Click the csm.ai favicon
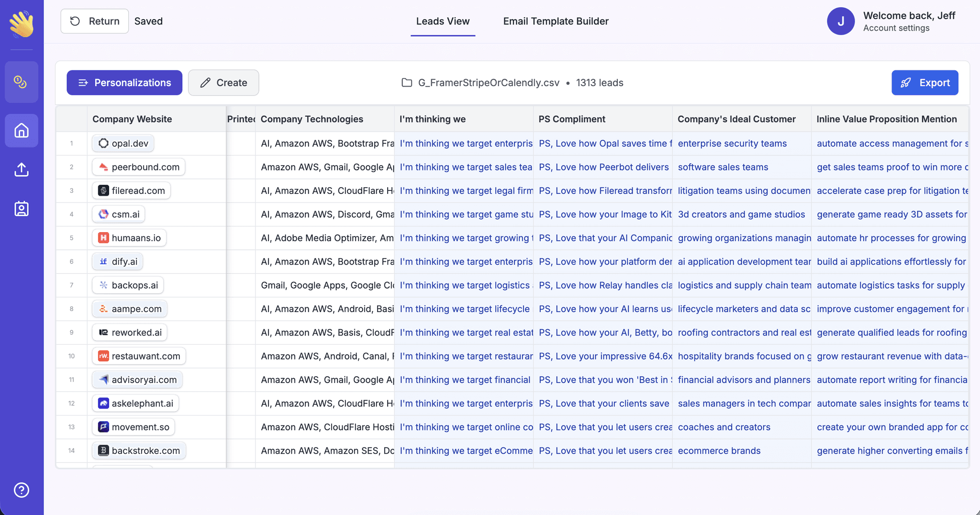This screenshot has width=980, height=515. pyautogui.click(x=103, y=214)
